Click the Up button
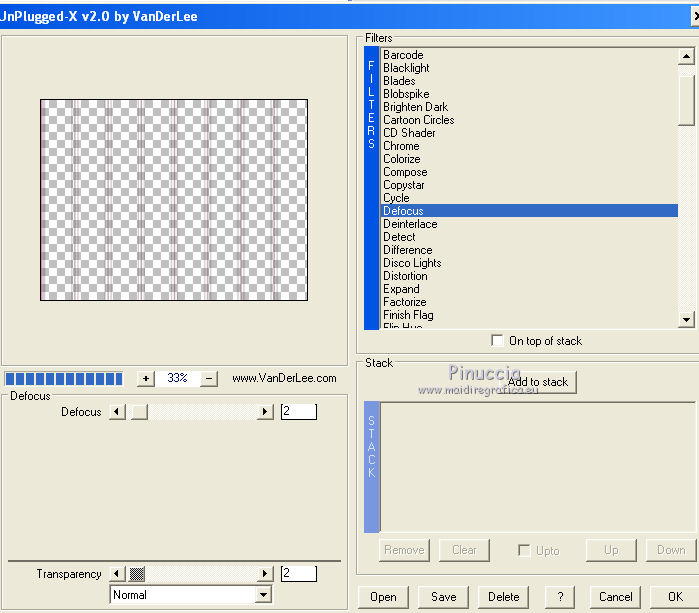699x613 pixels. [611, 550]
